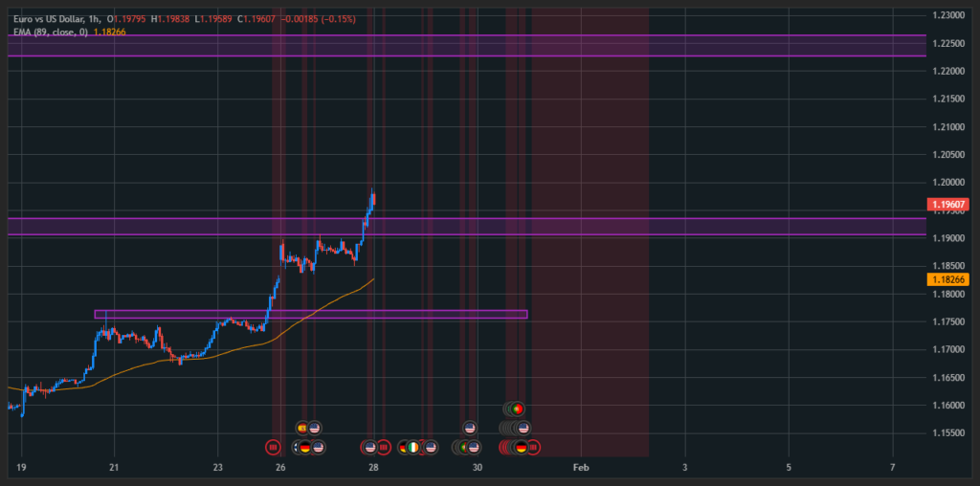The width and height of the screenshot is (980, 486).
Task: Click the Spain flag economic event icon
Action: click(x=302, y=428)
